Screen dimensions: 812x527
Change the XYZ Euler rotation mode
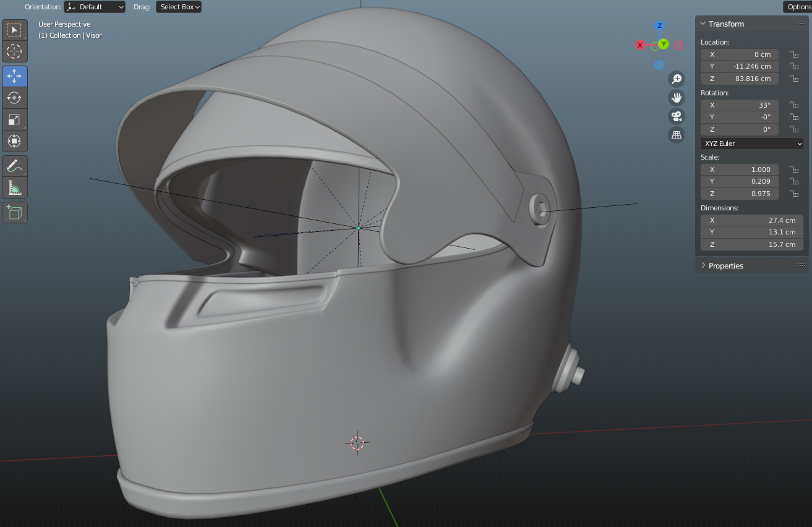click(x=751, y=143)
